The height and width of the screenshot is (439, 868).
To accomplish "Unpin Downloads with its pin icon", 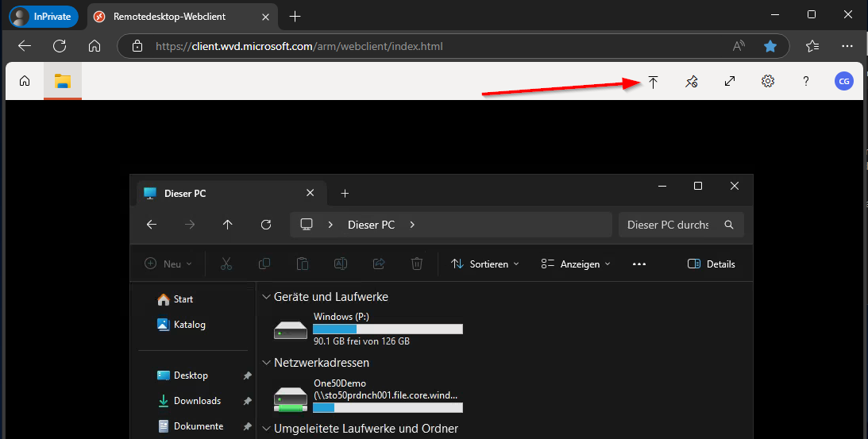I will pos(248,402).
